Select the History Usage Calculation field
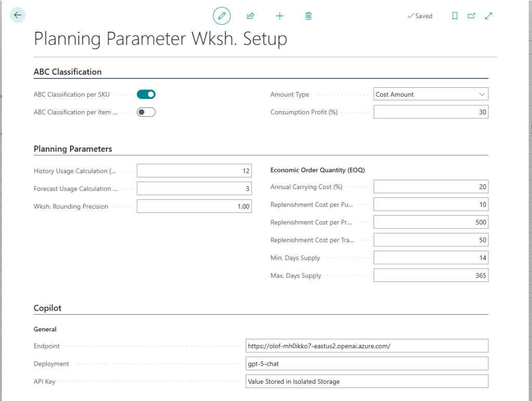The width and height of the screenshot is (532, 401). click(194, 171)
